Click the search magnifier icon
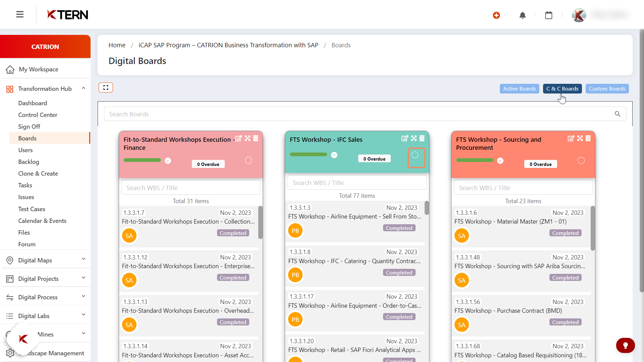The width and height of the screenshot is (644, 362). click(618, 114)
